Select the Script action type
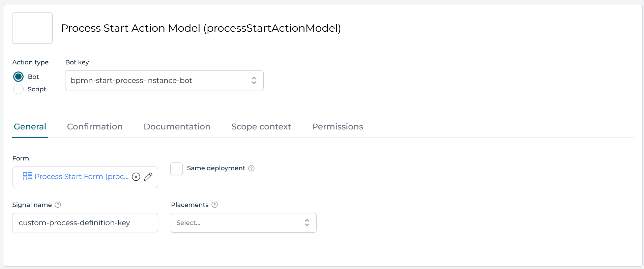This screenshot has height=269, width=644. tap(18, 89)
